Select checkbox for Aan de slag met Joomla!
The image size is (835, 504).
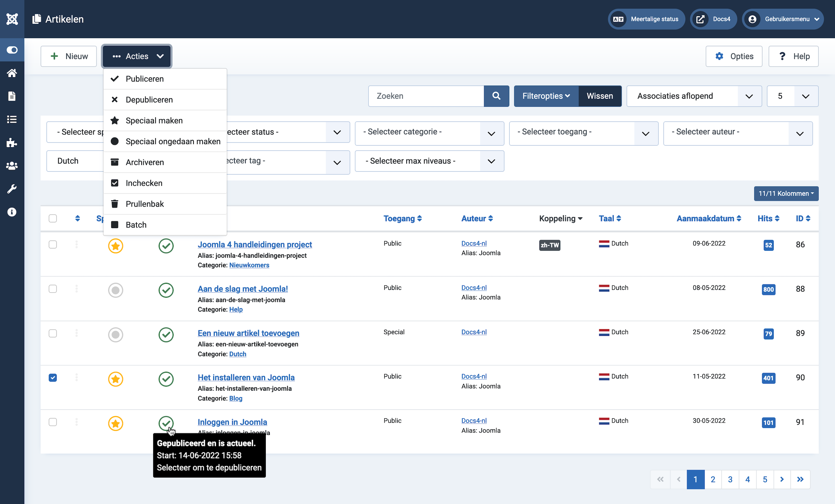pos(53,289)
